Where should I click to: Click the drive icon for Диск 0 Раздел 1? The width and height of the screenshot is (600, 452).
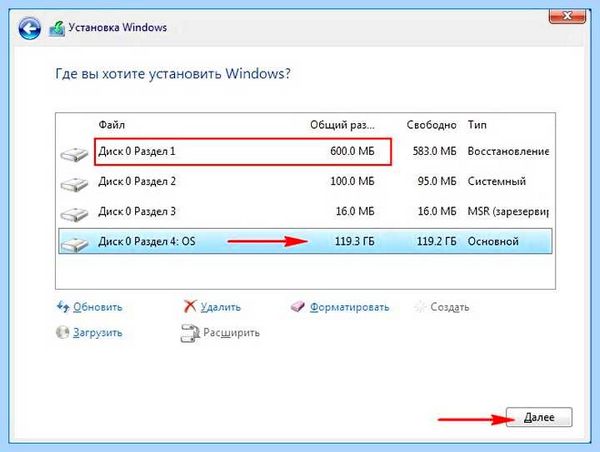point(74,154)
